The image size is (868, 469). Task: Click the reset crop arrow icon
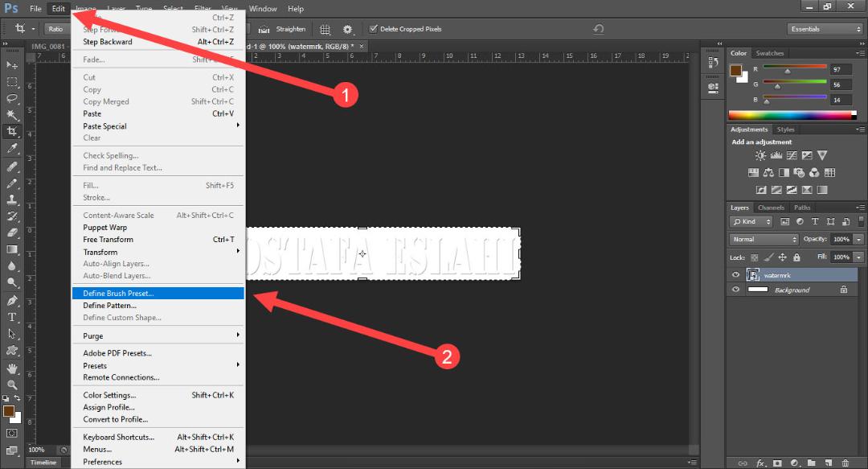pyautogui.click(x=599, y=29)
